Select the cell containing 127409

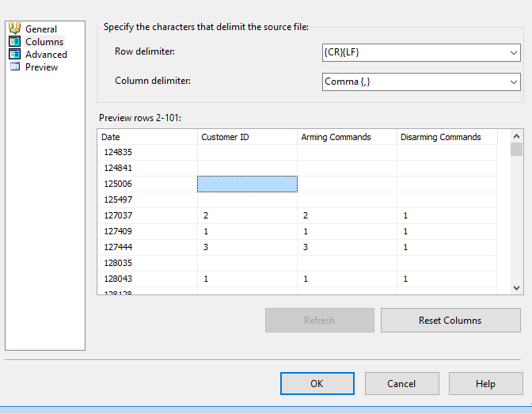click(x=147, y=231)
